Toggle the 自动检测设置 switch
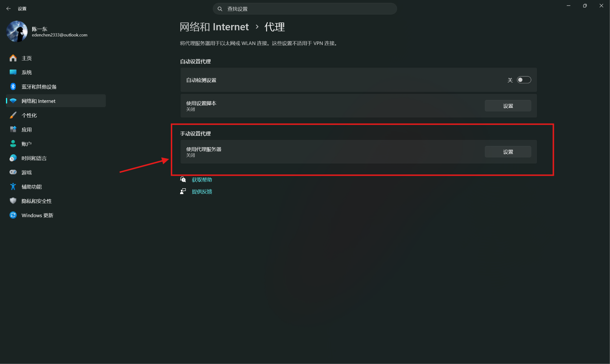610x364 pixels. [x=524, y=80]
